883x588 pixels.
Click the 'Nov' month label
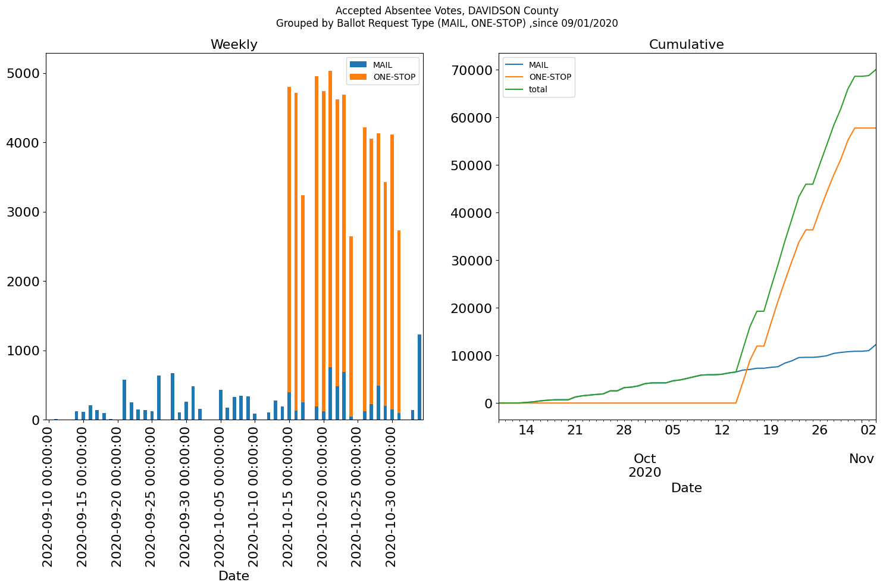coord(861,459)
